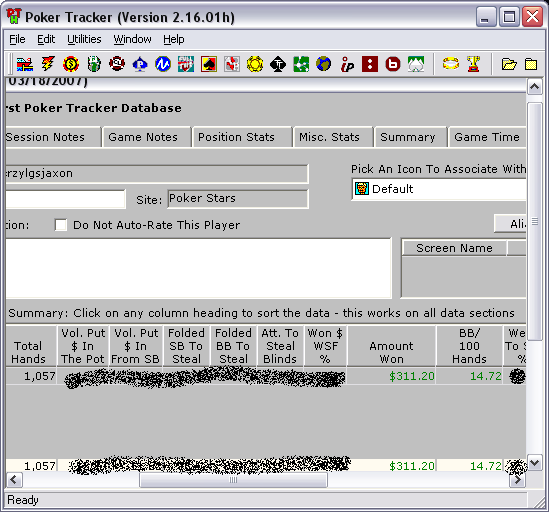Click the green and white mountain icon

click(x=416, y=64)
